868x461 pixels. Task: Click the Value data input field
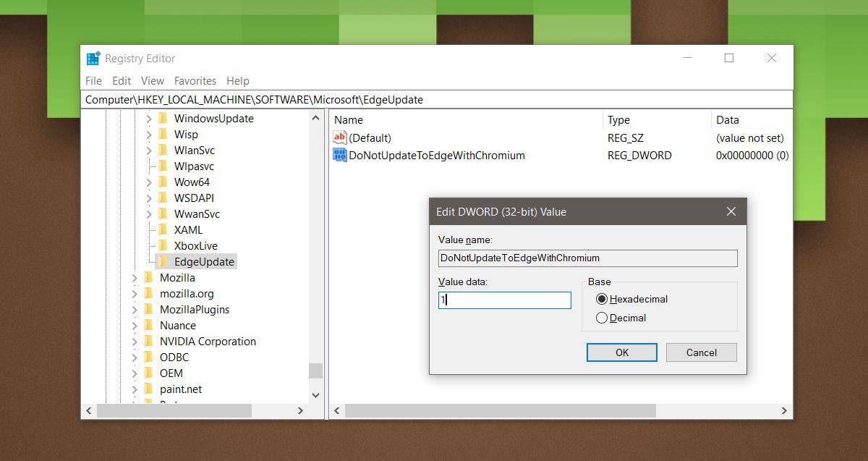point(505,300)
